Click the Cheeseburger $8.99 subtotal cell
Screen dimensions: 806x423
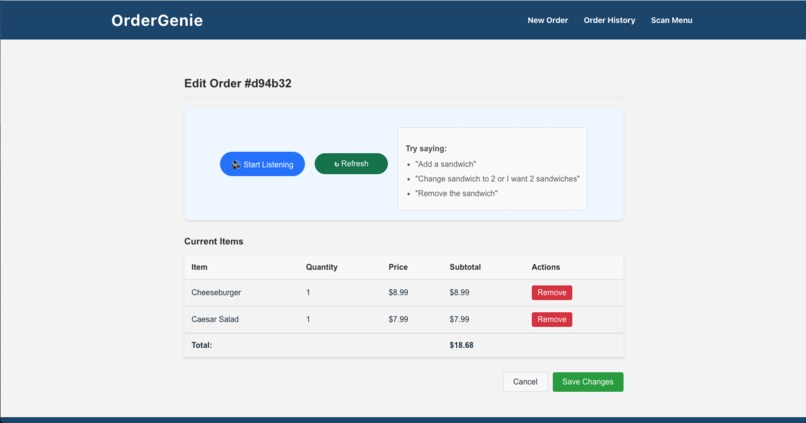coord(460,292)
